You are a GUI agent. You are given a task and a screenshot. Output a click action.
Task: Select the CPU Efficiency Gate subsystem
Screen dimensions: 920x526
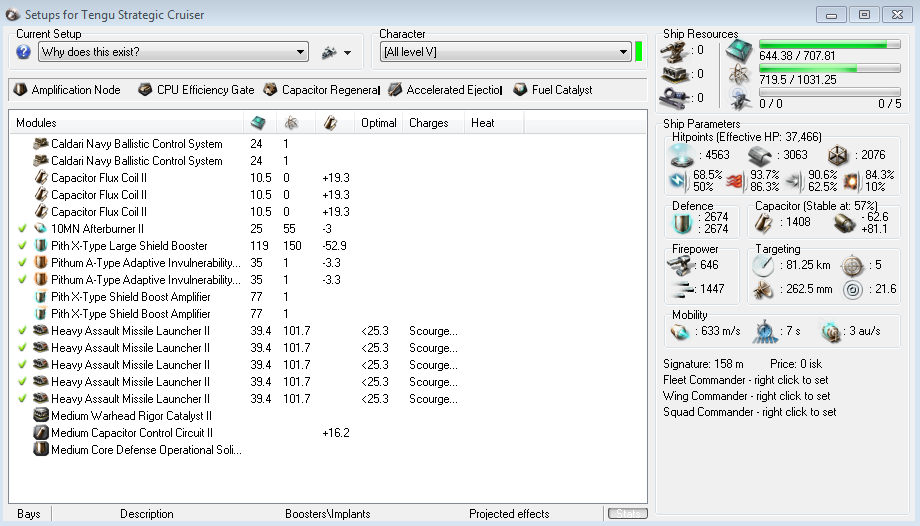pyautogui.click(x=196, y=90)
